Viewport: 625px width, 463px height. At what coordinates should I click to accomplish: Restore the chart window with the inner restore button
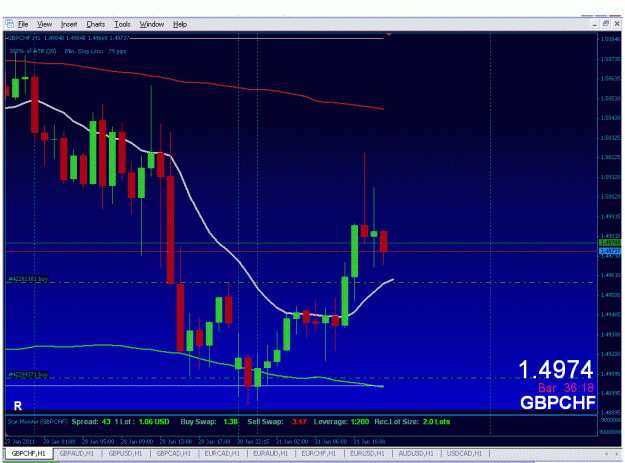tap(605, 24)
